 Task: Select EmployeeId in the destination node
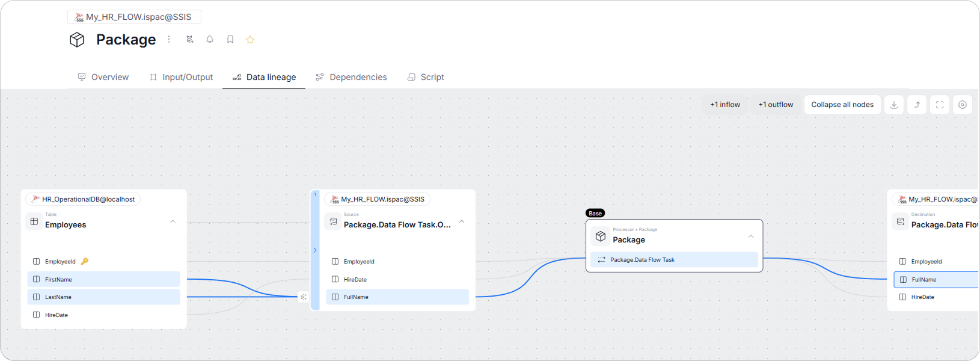pos(937,262)
